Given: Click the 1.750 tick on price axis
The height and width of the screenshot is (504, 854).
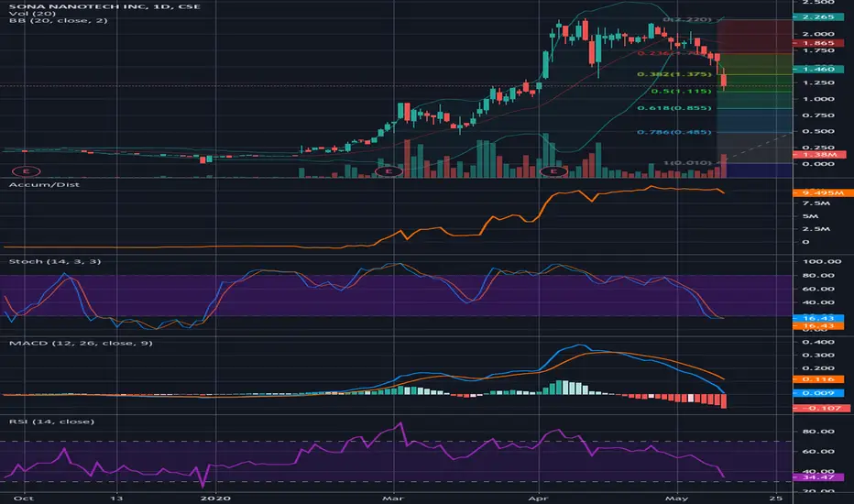Looking at the screenshot, I should (818, 50).
